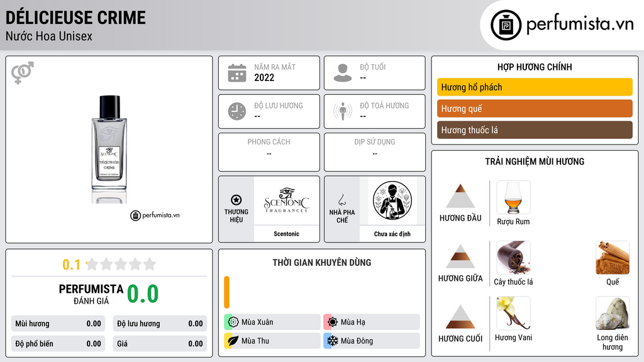Select the Mùa Thu season chip
This screenshot has height=362, width=644.
tap(272, 341)
